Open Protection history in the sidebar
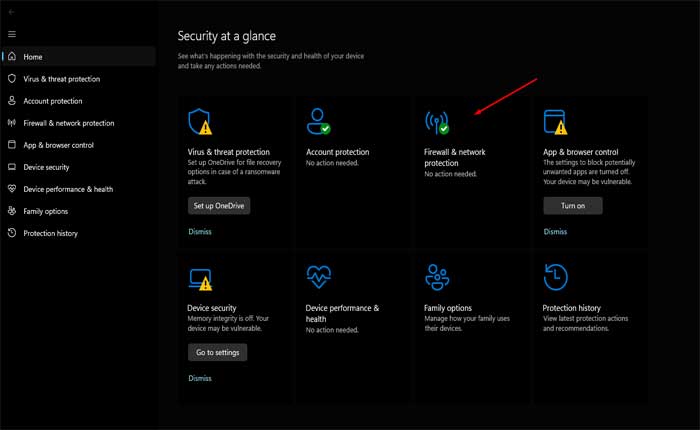This screenshot has height=430, width=700. coord(51,233)
